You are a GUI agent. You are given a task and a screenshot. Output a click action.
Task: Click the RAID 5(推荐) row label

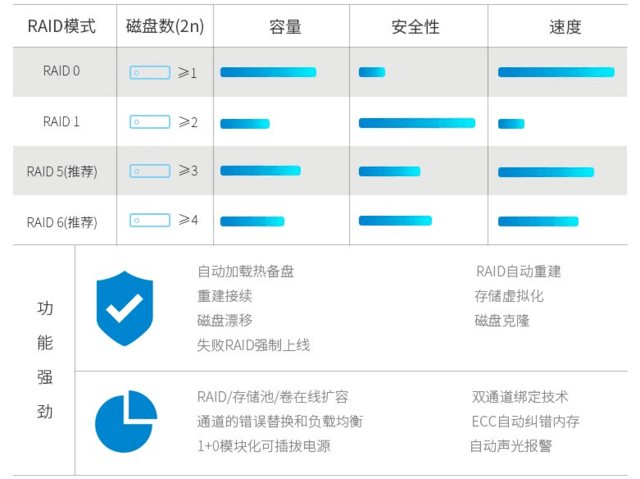pyautogui.click(x=62, y=171)
